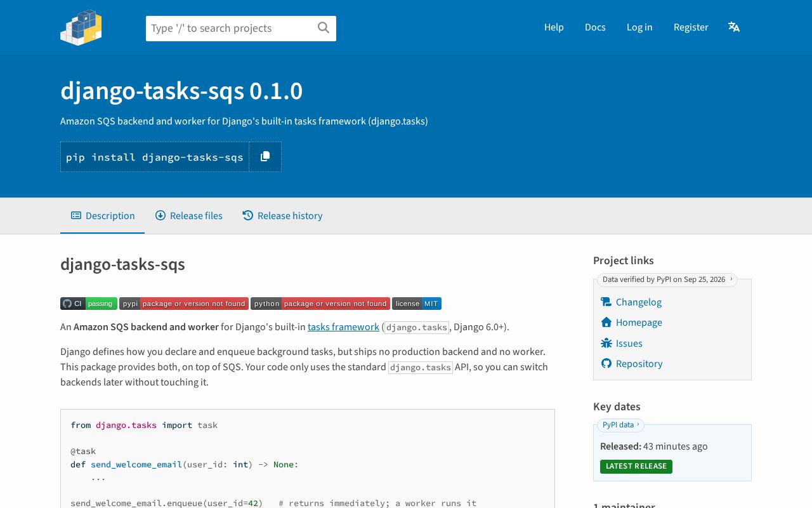Click the @task decorator line
This screenshot has height=508, width=812.
[x=83, y=451]
